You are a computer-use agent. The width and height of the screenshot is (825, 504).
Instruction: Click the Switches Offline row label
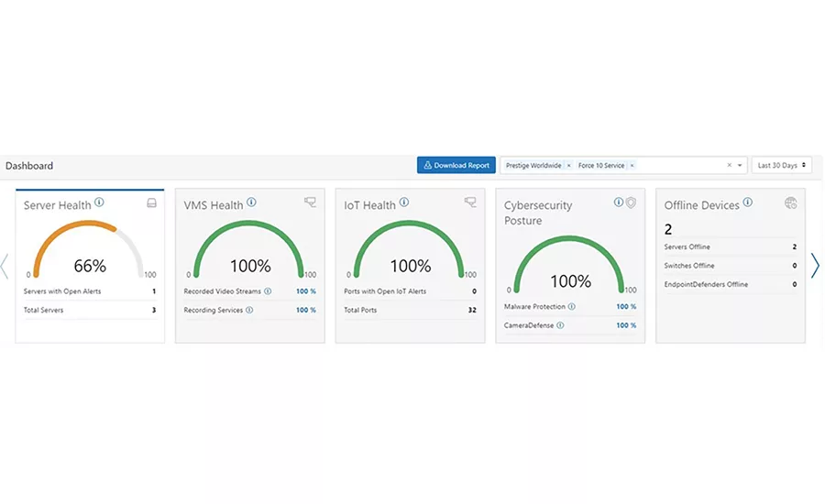[x=689, y=266]
